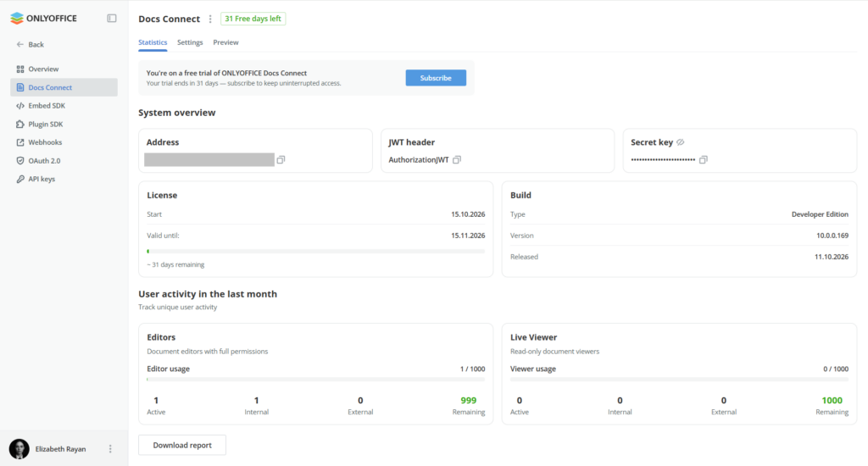Click Download report button

tap(182, 445)
